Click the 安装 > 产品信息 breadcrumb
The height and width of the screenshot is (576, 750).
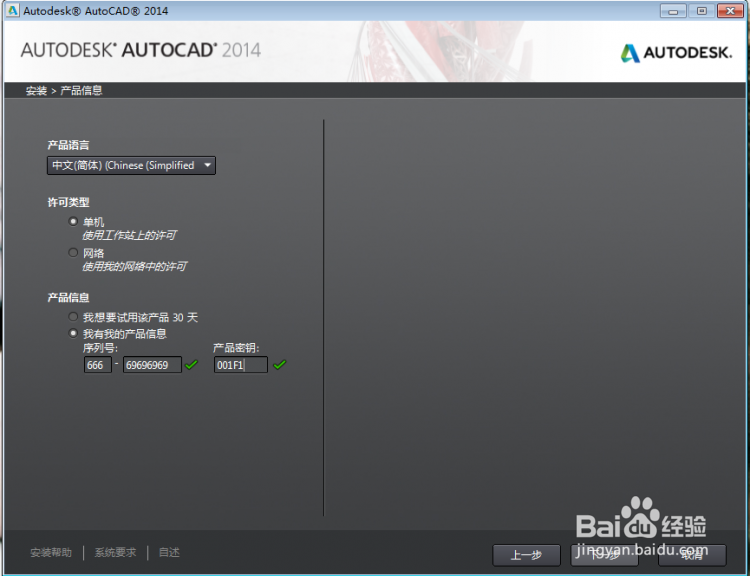tap(64, 90)
